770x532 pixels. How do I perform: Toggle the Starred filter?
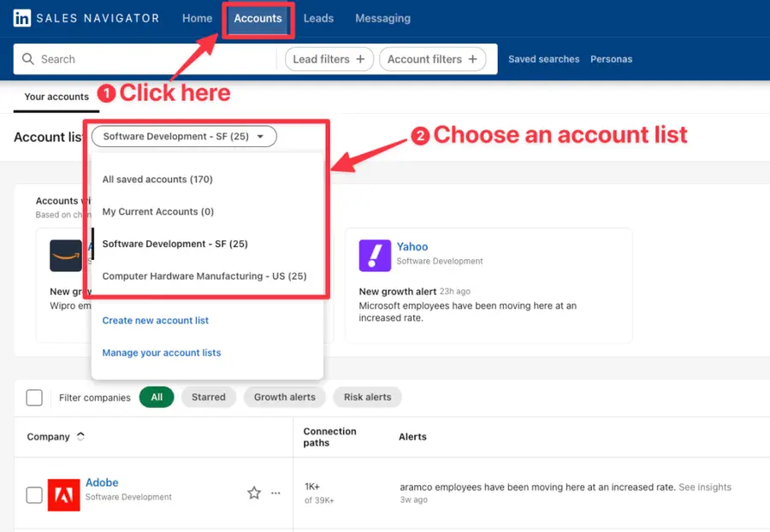click(208, 397)
